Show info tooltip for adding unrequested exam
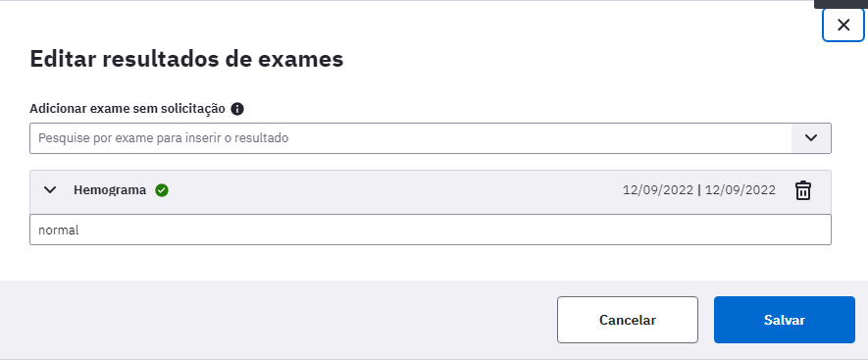The width and height of the screenshot is (868, 360). tap(237, 109)
